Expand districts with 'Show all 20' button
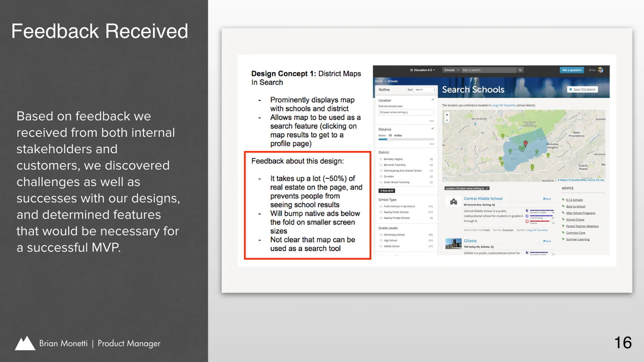 pos(386,190)
